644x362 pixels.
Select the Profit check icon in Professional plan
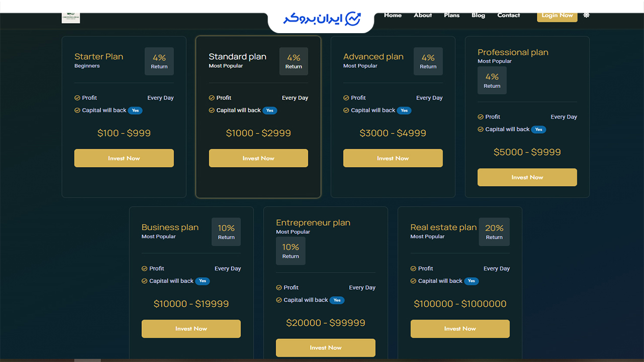[x=480, y=117]
